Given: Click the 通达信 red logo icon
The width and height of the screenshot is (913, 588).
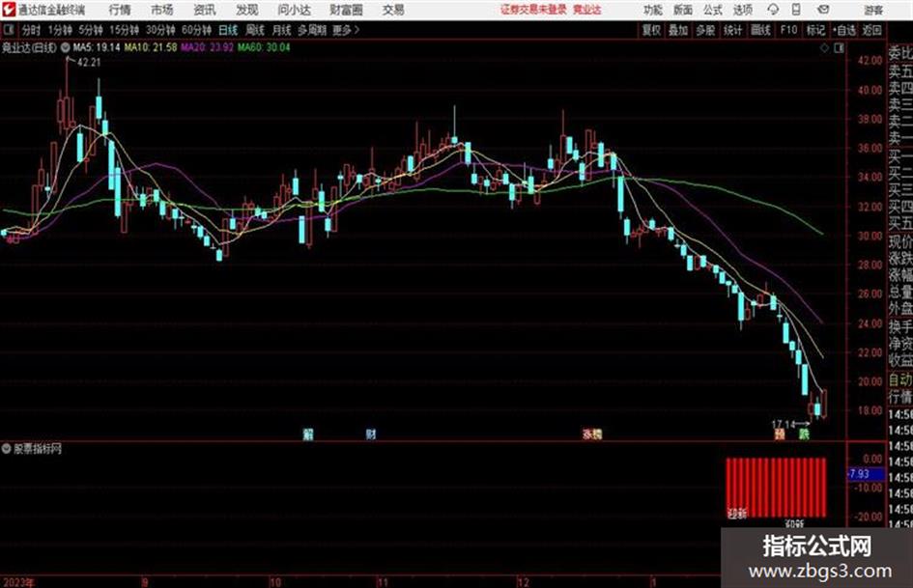Looking at the screenshot, I should tap(9, 10).
